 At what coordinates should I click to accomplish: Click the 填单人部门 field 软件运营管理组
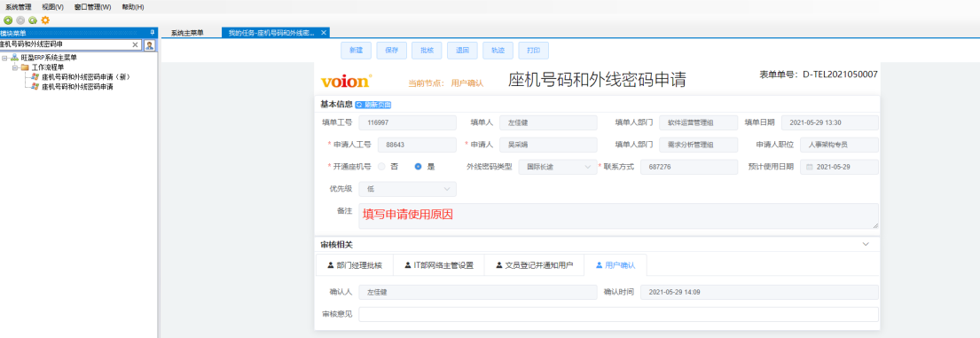pyautogui.click(x=698, y=123)
